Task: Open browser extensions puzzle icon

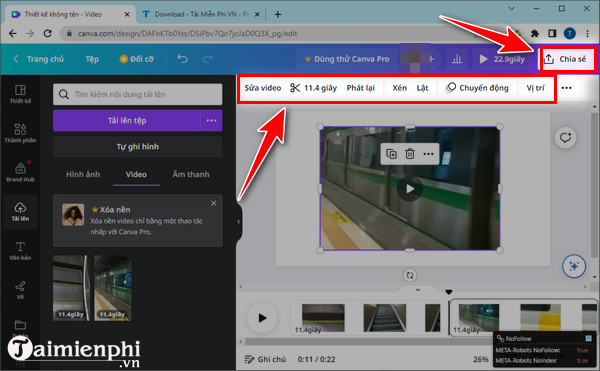Action: click(535, 34)
